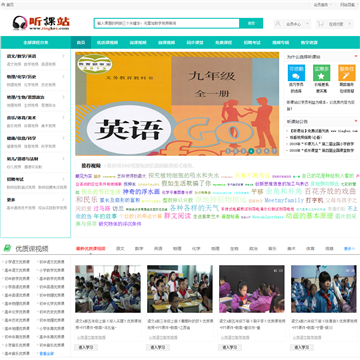This screenshot has width=360, height=360.
Task: Open the first 听课站公告 announcement item
Action: [323, 131]
